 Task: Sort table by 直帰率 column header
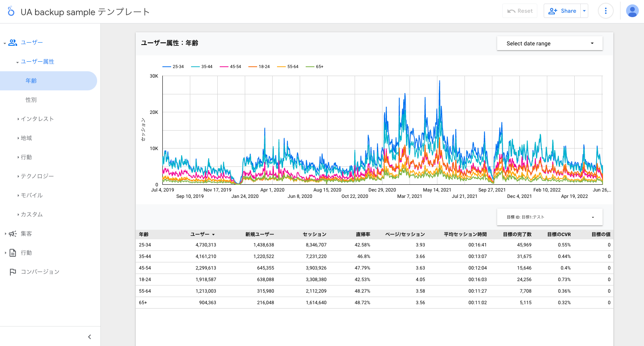pyautogui.click(x=363, y=235)
